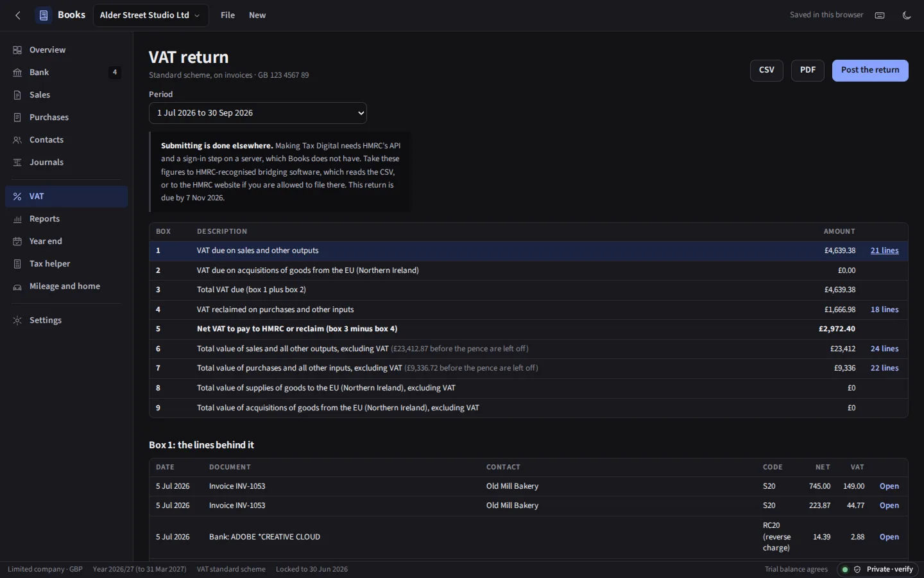The image size is (924, 578).
Task: Click the Limited company GBP status entry
Action: 45,570
